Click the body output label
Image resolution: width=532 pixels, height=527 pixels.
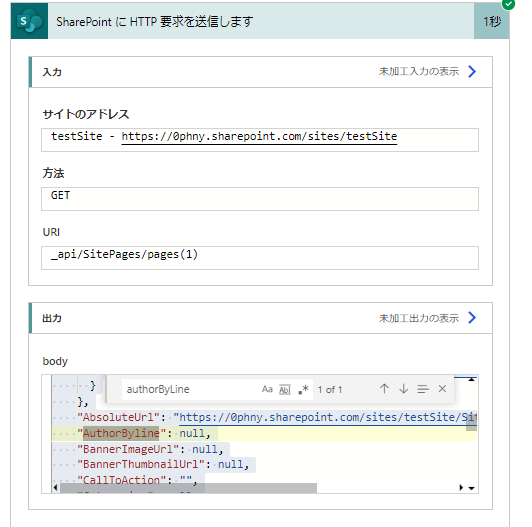pyautogui.click(x=55, y=361)
